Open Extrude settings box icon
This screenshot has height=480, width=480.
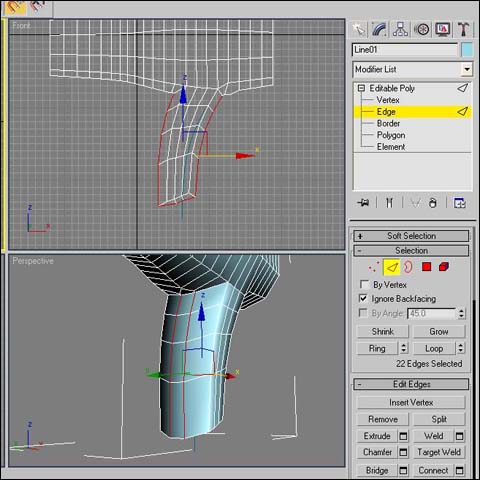tap(403, 436)
